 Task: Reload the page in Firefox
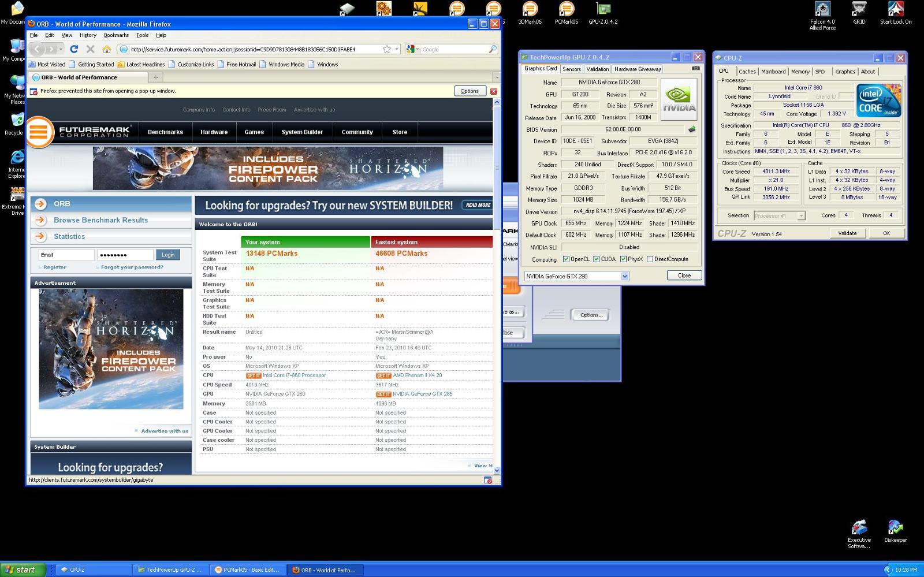click(74, 49)
